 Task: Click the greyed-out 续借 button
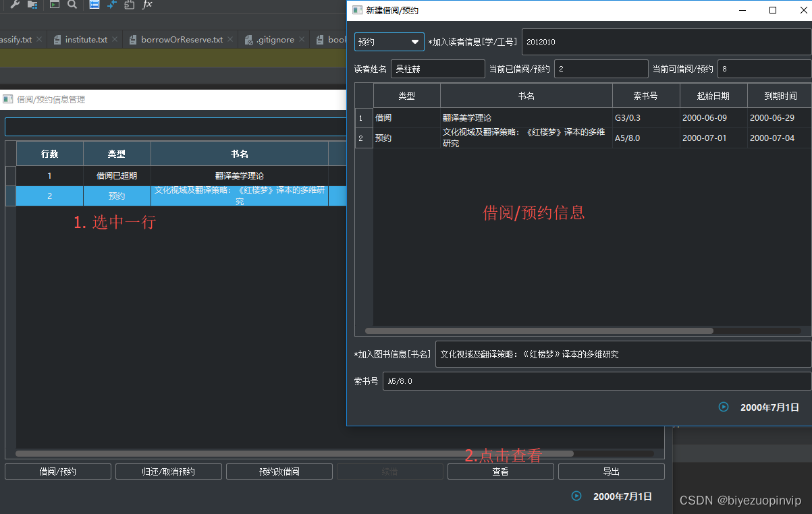(390, 472)
